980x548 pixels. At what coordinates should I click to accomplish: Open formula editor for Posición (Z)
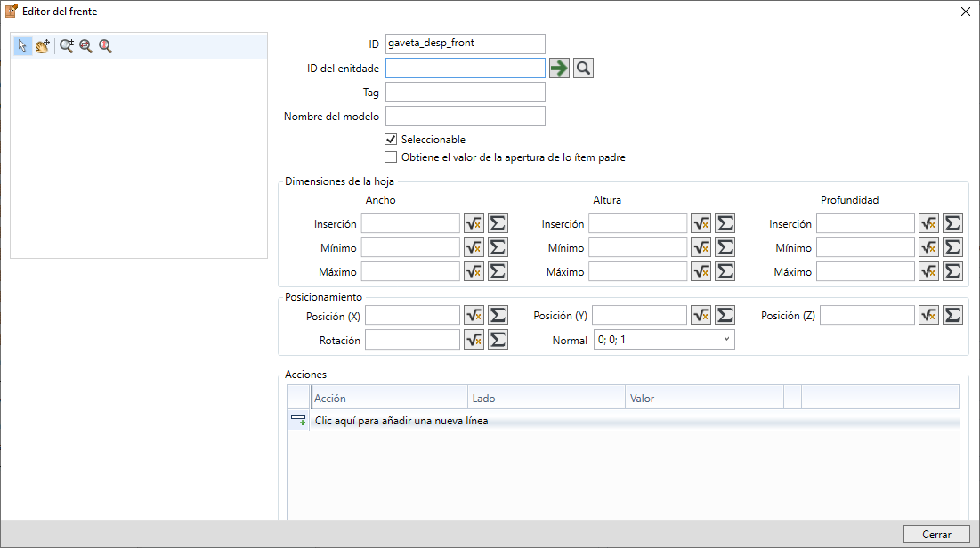point(928,315)
